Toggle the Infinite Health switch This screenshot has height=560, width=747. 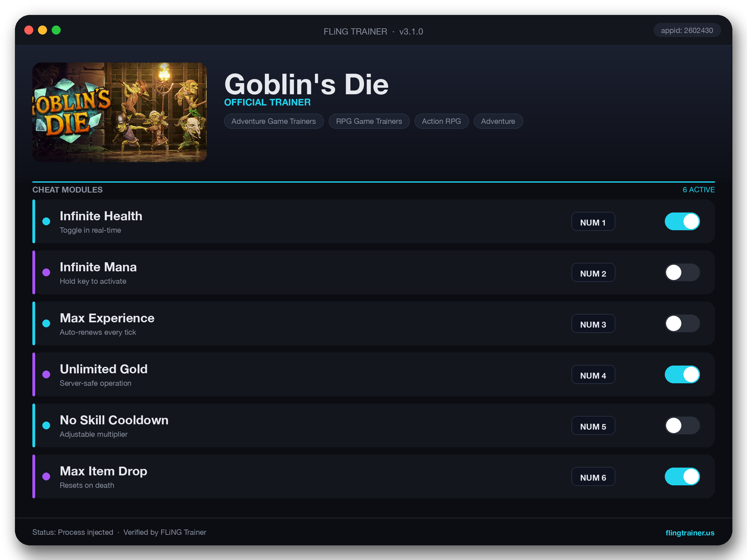coord(682,222)
